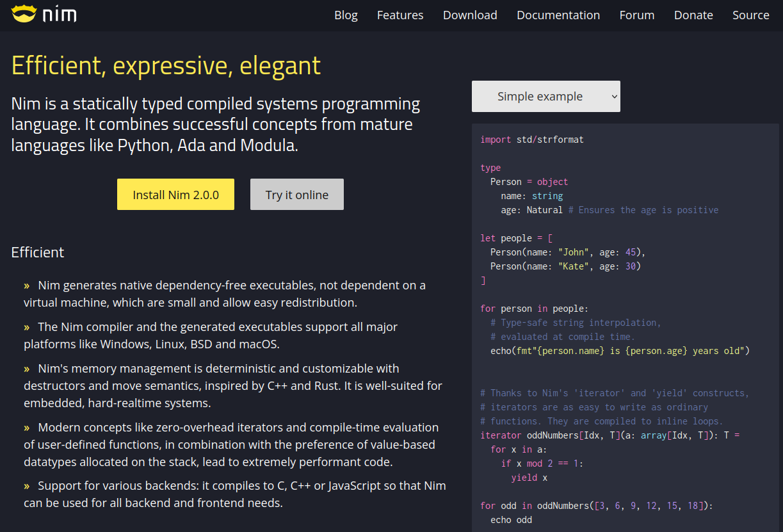Open the Blog page
The width and height of the screenshot is (783, 532).
346,15
